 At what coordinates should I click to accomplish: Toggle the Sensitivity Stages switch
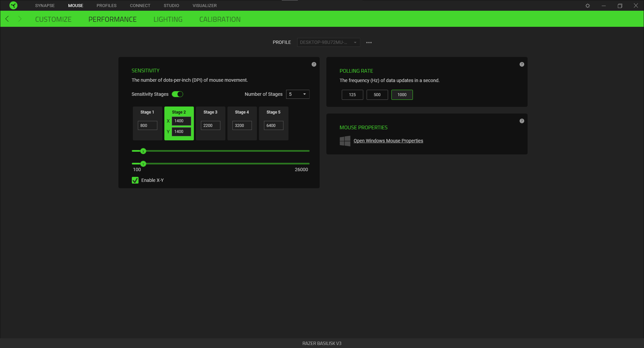coord(178,94)
